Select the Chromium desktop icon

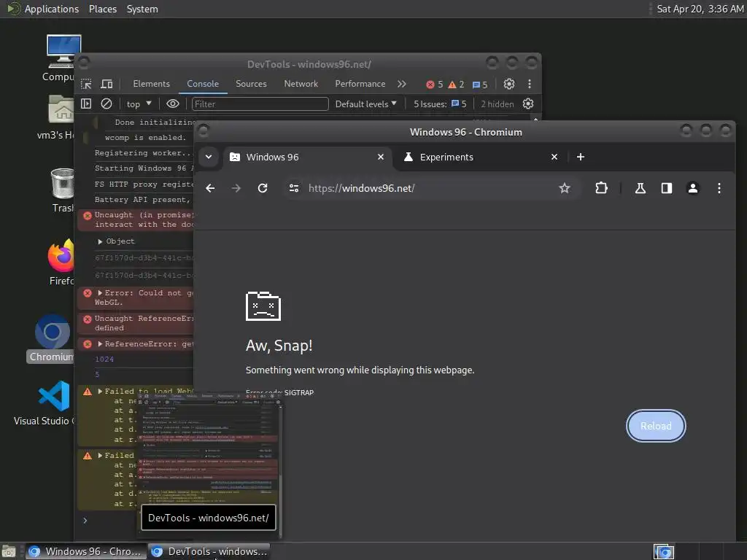pos(52,338)
